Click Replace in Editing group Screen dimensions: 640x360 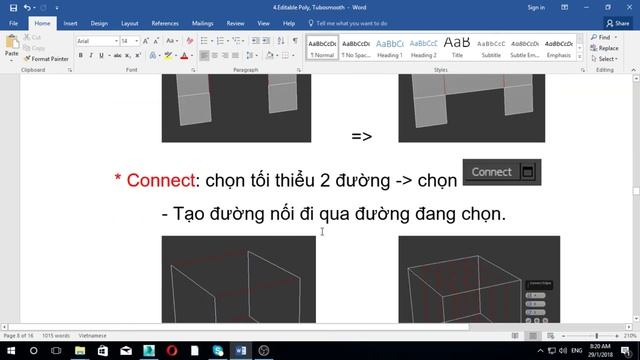pos(604,48)
